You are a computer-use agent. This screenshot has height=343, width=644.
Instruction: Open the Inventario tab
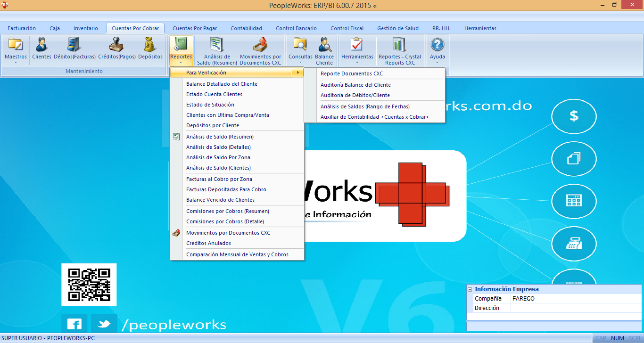pos(86,28)
